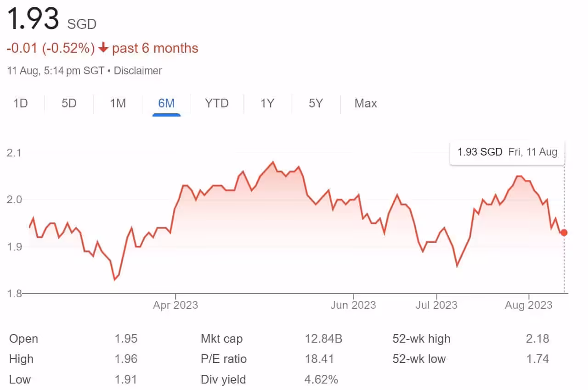Click the red down arrow icon
Image resolution: width=588 pixels, height=390 pixels.
(x=103, y=48)
